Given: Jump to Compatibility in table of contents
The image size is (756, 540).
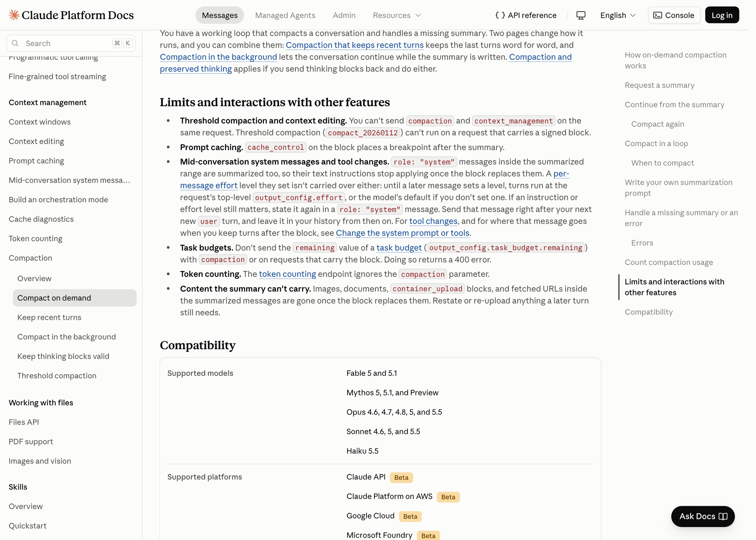Looking at the screenshot, I should pyautogui.click(x=649, y=312).
